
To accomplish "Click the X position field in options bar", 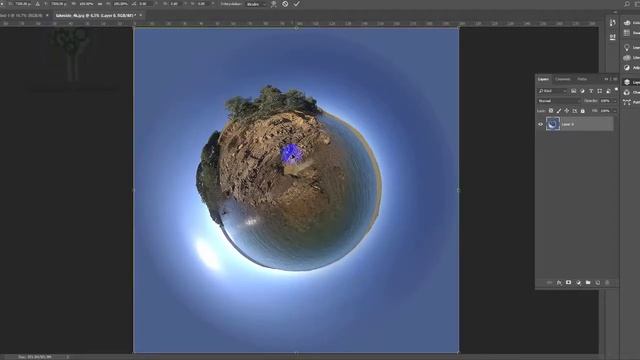I will coord(22,4).
